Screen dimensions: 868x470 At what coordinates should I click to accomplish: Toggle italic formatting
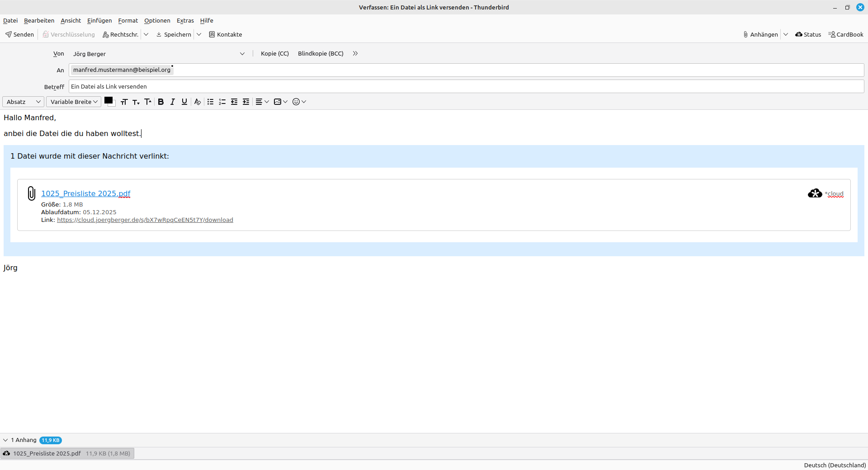click(x=172, y=102)
